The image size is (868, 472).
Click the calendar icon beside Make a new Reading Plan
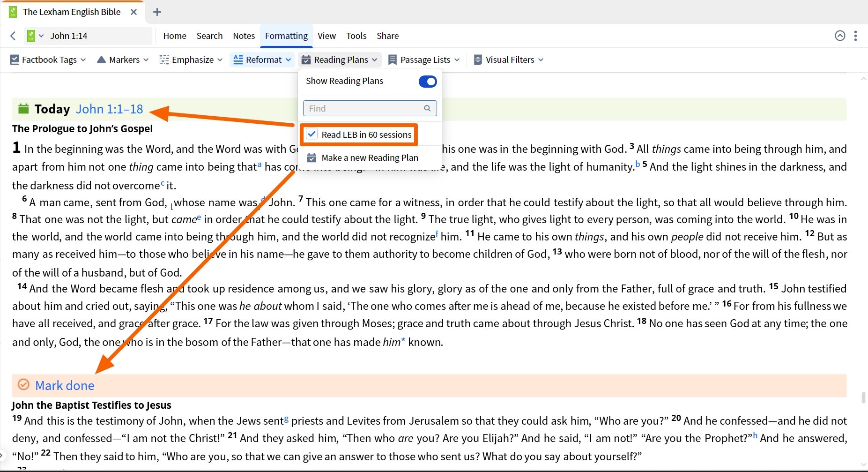coord(312,158)
